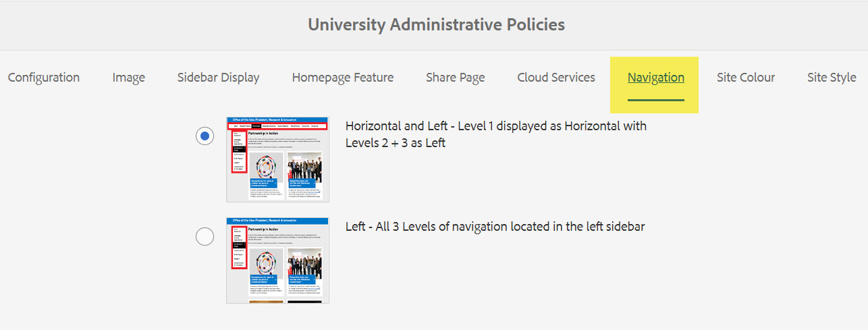The height and width of the screenshot is (330, 868).
Task: Switch to the Image tab
Action: pos(129,78)
